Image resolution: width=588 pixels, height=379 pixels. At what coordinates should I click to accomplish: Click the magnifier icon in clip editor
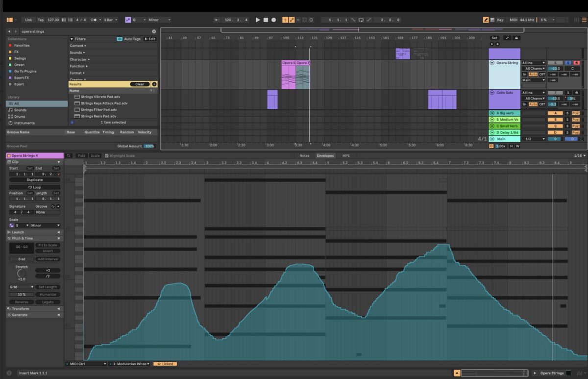click(69, 156)
